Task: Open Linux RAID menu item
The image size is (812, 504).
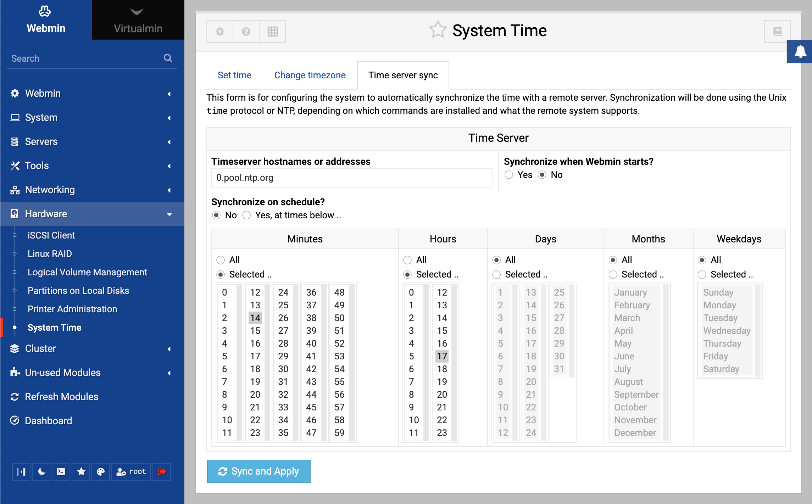Action: click(x=50, y=254)
